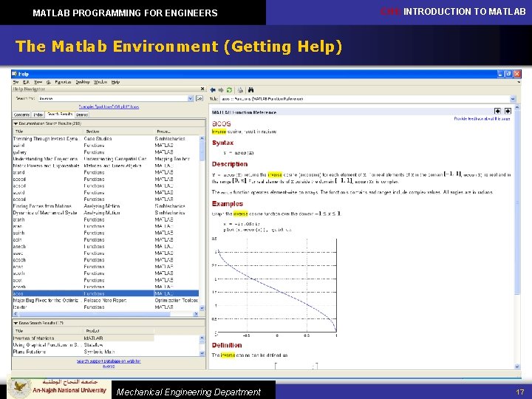The image size is (532, 399).
Task: Select Major Bug Fixes for Optimization row
Action: (106, 300)
